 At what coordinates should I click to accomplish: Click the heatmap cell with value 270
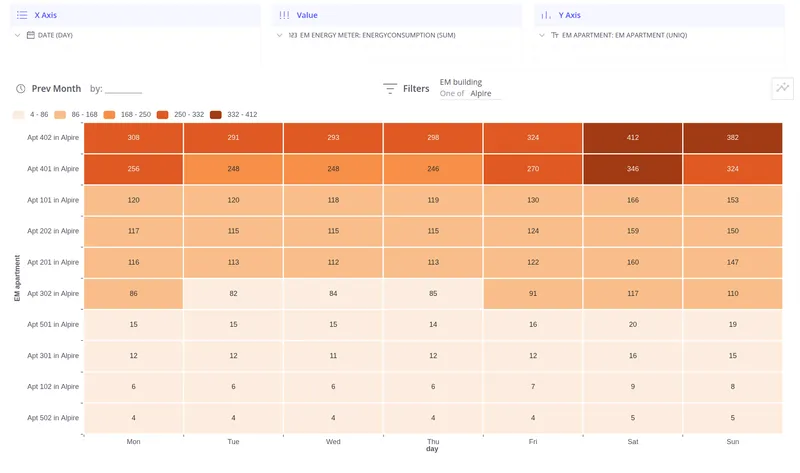point(533,169)
